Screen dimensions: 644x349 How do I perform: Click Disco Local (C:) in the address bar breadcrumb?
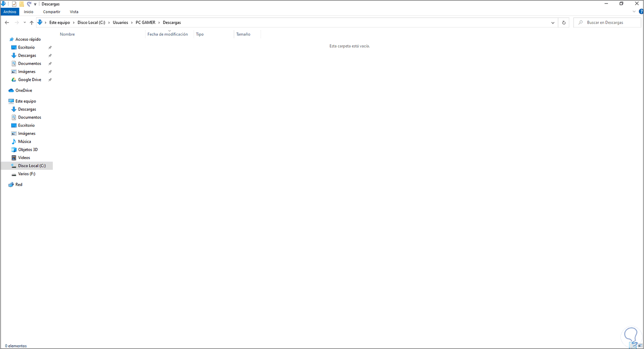[x=91, y=22]
